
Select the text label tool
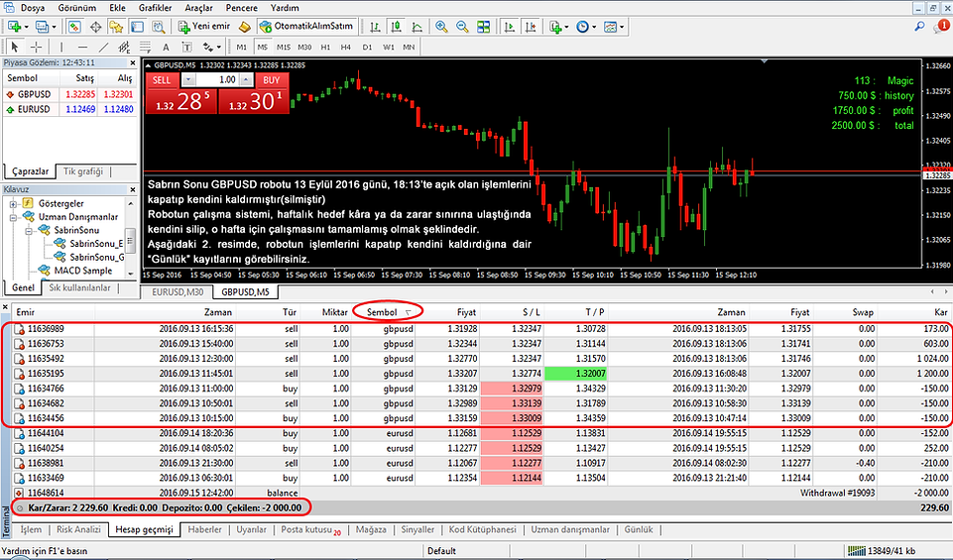(186, 47)
